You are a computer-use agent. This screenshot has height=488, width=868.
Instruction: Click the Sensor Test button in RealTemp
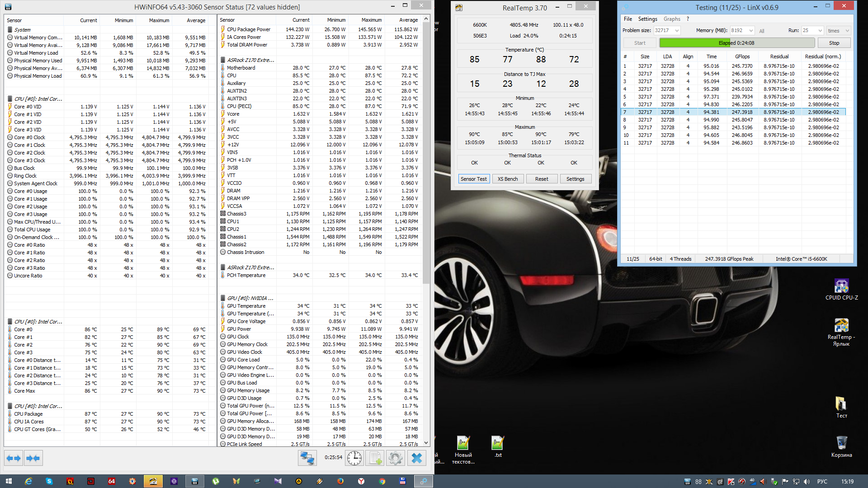click(x=473, y=179)
